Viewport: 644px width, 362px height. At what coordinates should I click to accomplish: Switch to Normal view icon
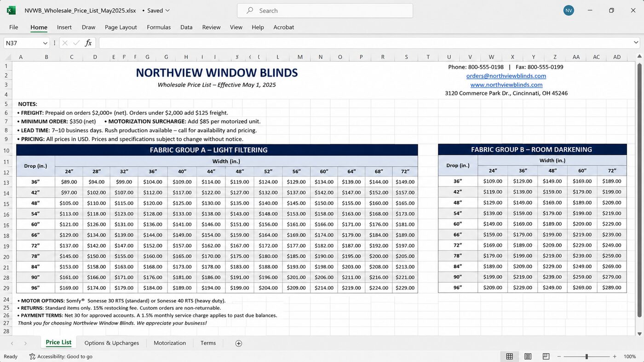point(509,356)
